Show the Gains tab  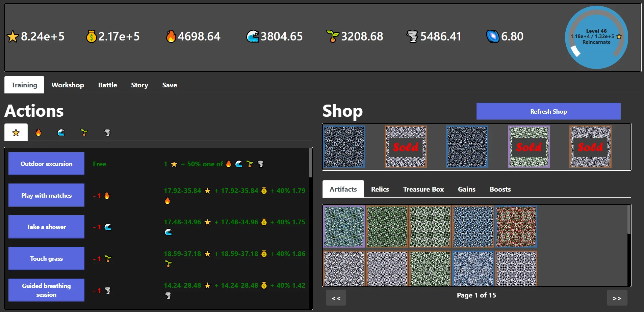tap(467, 189)
